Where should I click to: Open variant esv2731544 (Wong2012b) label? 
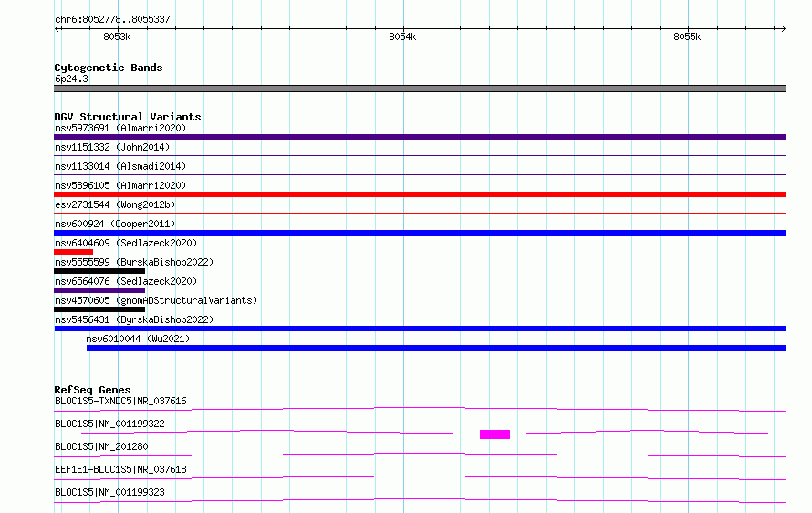(x=115, y=204)
